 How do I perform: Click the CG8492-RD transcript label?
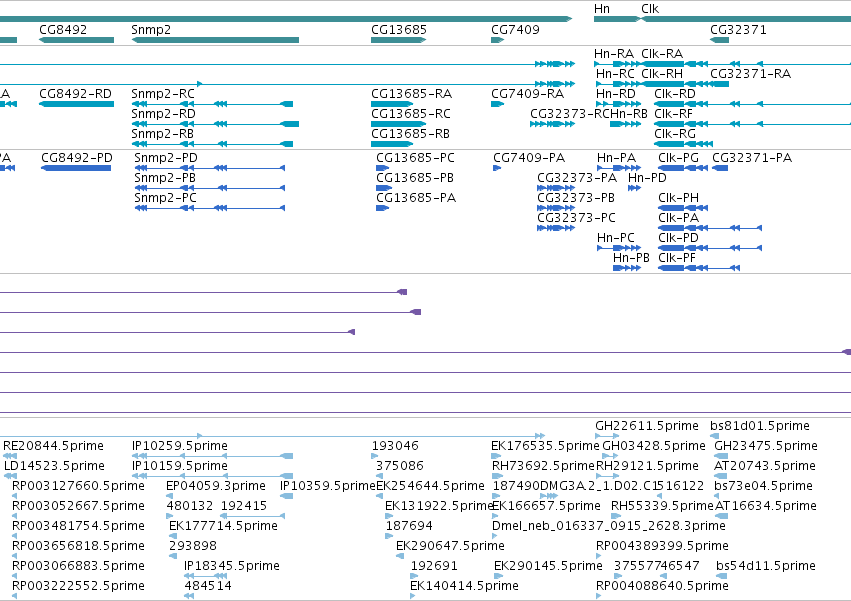(75, 94)
